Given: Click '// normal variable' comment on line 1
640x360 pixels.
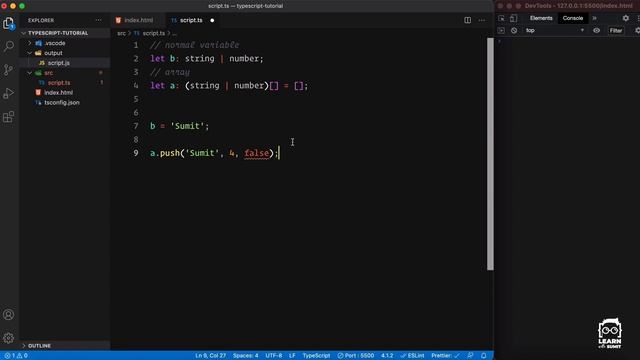Looking at the screenshot, I should tap(194, 45).
